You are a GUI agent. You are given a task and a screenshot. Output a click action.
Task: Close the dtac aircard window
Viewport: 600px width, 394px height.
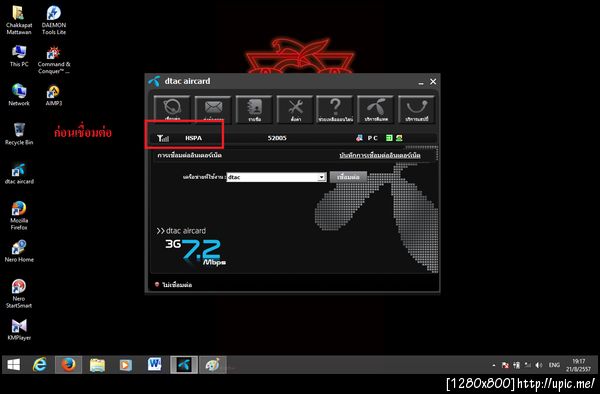tap(433, 81)
